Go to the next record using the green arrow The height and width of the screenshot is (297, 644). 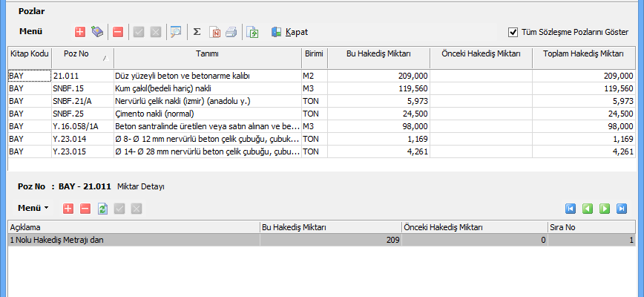(605, 209)
